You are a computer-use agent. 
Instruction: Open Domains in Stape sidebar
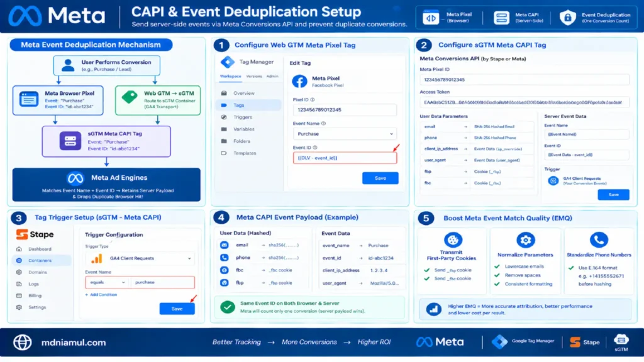[42, 272]
